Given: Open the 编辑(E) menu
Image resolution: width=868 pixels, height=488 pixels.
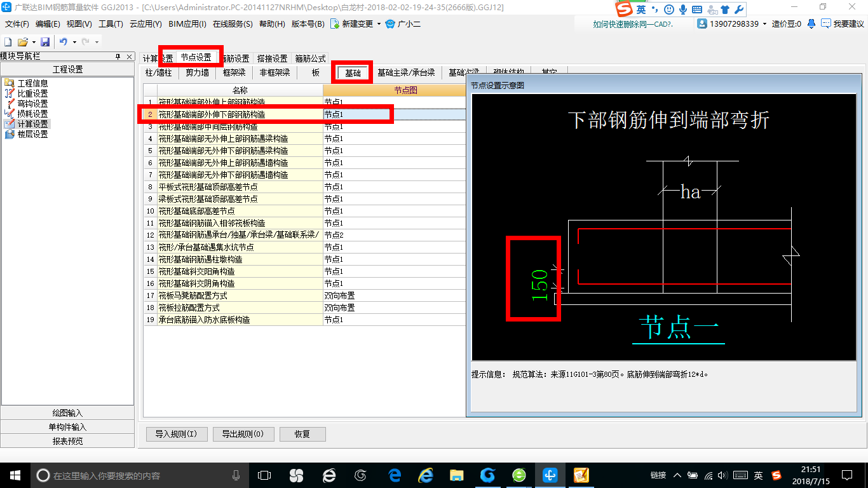Looking at the screenshot, I should click(48, 24).
